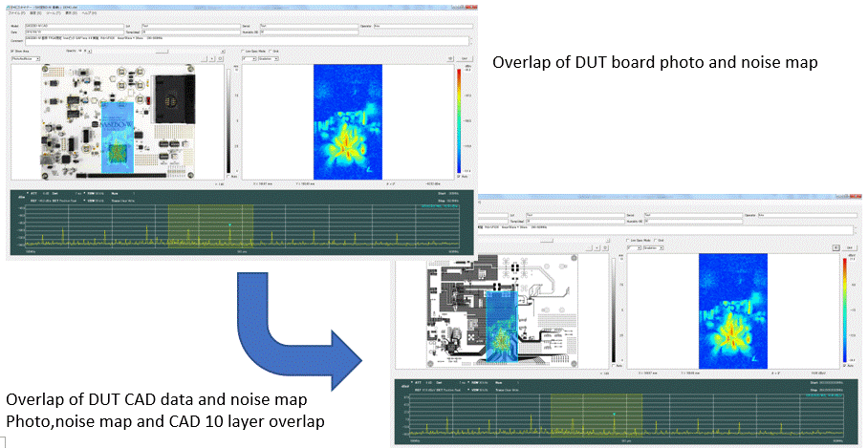Adjust the opacity slider in lower window
This screenshot has width=868, height=448.
pyautogui.click(x=547, y=240)
